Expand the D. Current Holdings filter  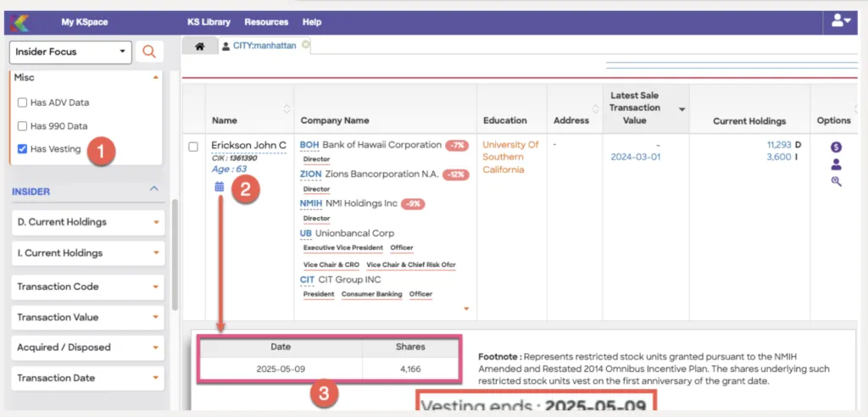pyautogui.click(x=88, y=222)
